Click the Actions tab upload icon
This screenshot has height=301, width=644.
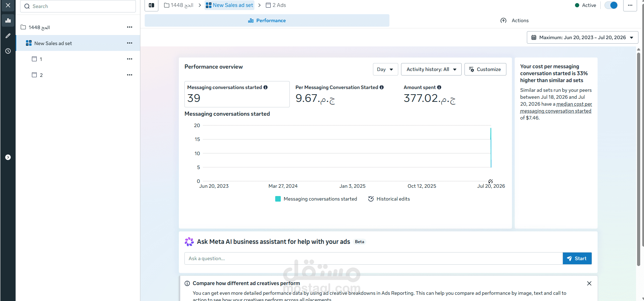click(504, 20)
